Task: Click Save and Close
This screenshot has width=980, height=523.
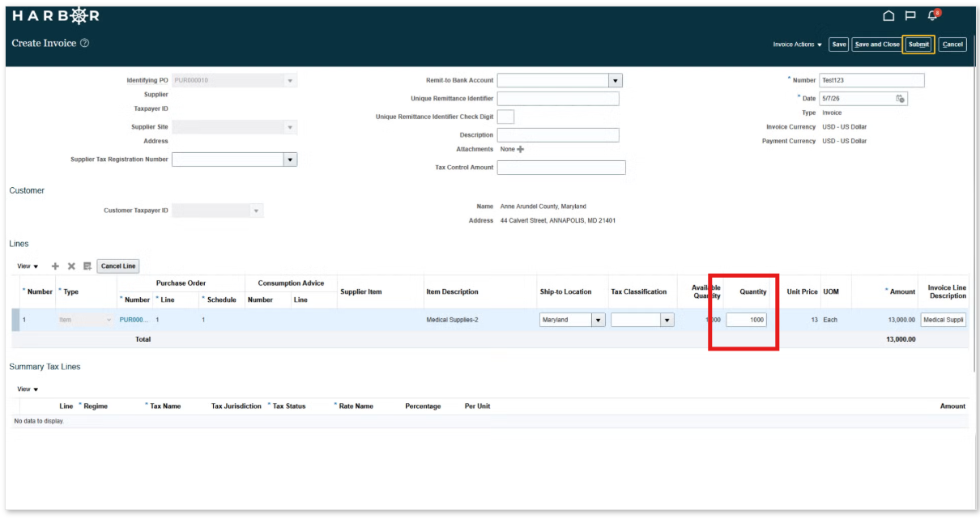Action: (x=877, y=45)
